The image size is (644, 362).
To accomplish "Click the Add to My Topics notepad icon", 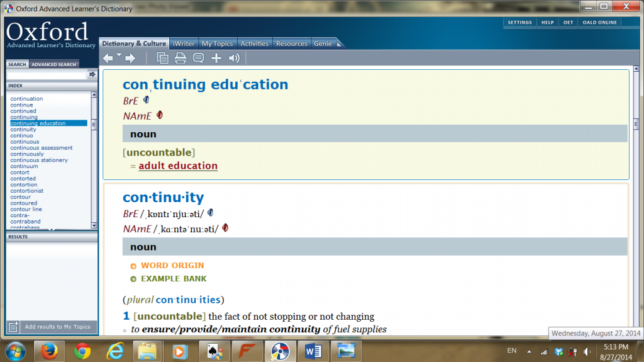I will pos(13,327).
